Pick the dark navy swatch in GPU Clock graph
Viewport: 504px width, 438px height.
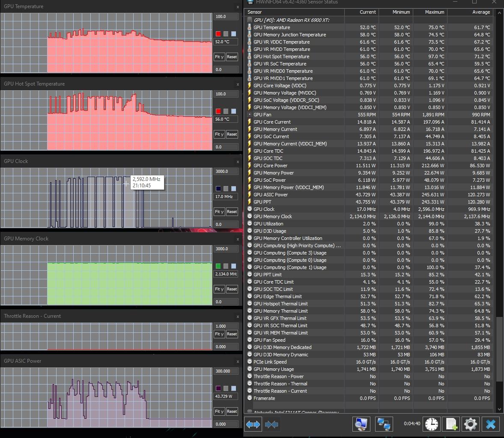click(218, 189)
